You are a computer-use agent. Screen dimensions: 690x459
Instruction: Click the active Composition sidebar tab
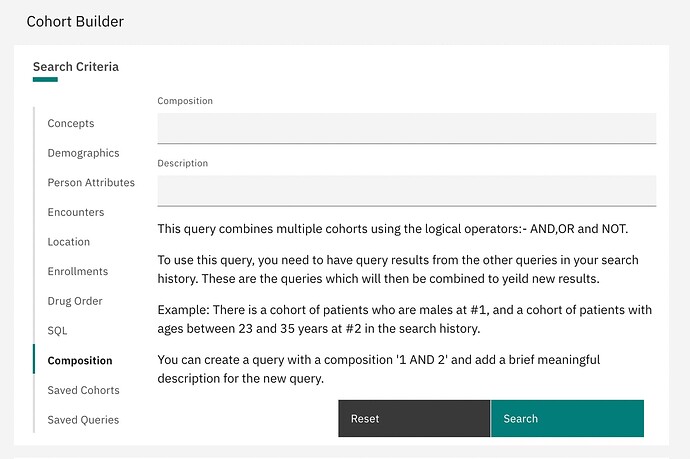(80, 360)
